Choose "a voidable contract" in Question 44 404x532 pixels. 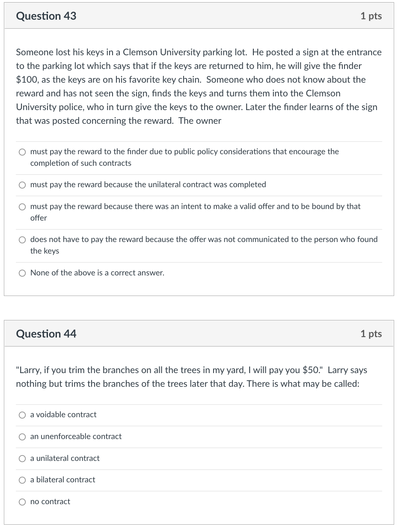click(x=22, y=415)
